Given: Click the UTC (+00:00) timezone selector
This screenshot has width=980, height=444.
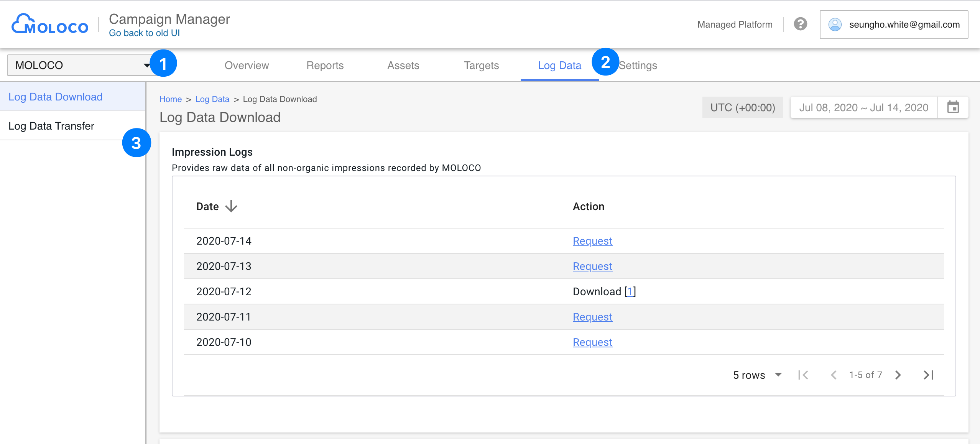Looking at the screenshot, I should pos(742,107).
